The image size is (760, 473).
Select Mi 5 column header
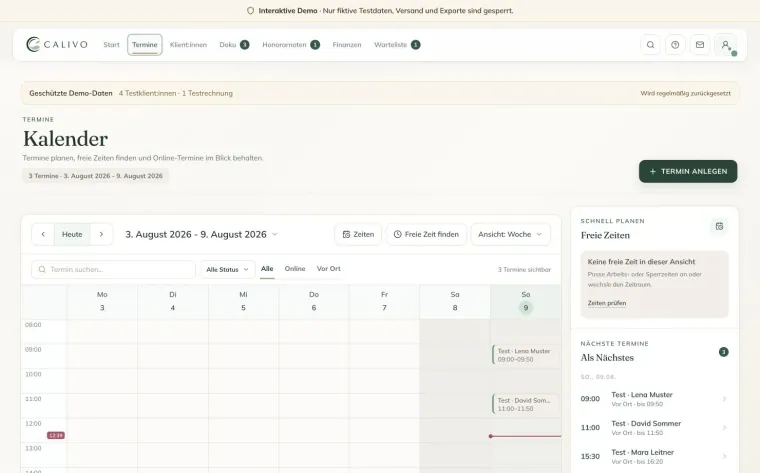point(243,301)
